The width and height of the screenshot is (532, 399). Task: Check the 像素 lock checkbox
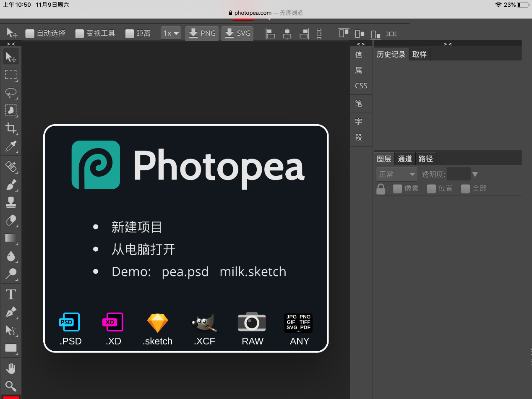[397, 189]
